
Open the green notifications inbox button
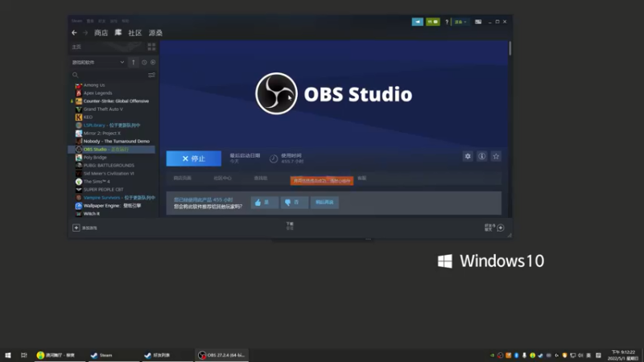pos(433,22)
